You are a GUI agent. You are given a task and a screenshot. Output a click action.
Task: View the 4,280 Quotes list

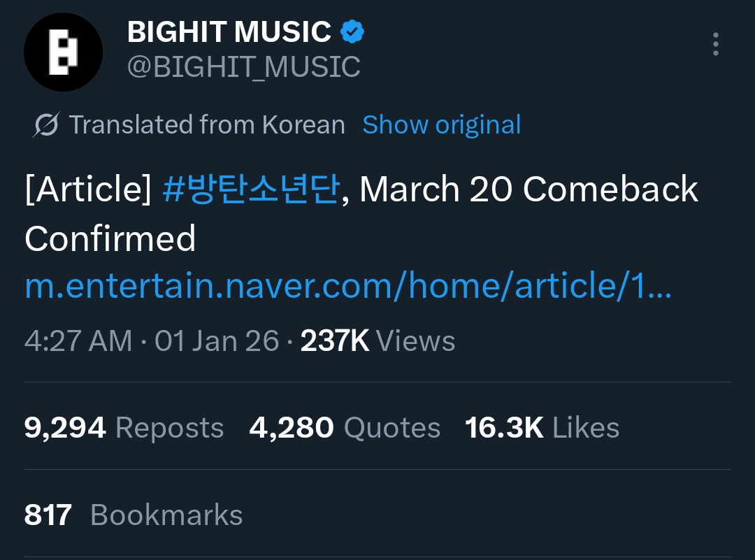coord(345,428)
